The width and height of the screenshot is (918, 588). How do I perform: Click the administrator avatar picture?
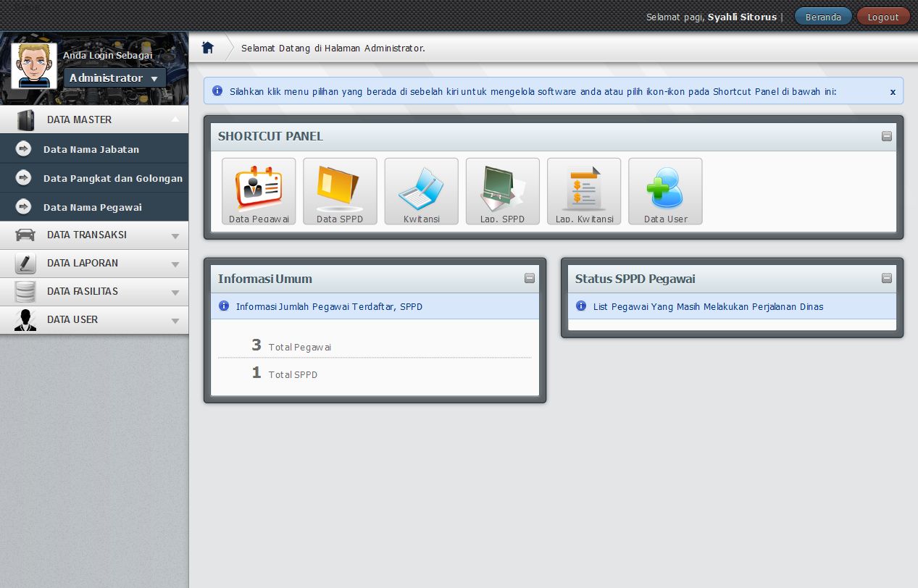[x=34, y=66]
